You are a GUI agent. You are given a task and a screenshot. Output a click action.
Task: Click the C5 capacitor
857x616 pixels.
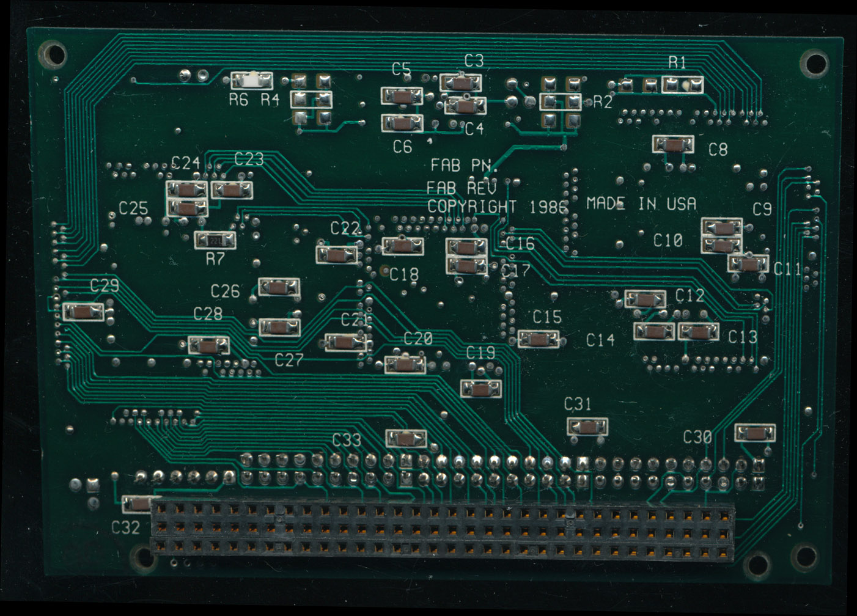click(x=402, y=96)
